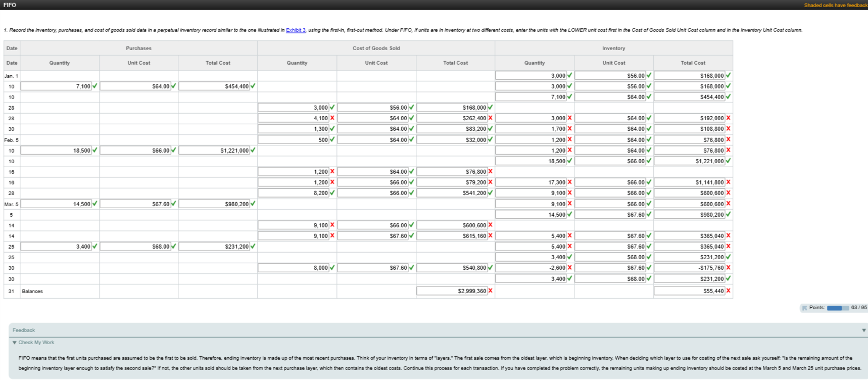
Task: Select the cost of goods sold total $615,160
Action: 452,236
